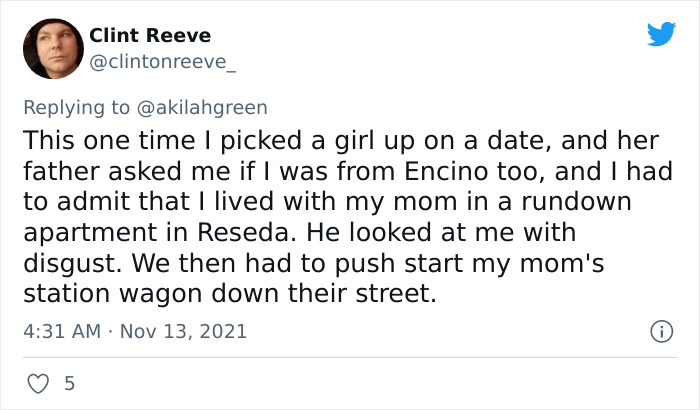
Task: Click the display name Clint Reeve
Action: tap(150, 36)
